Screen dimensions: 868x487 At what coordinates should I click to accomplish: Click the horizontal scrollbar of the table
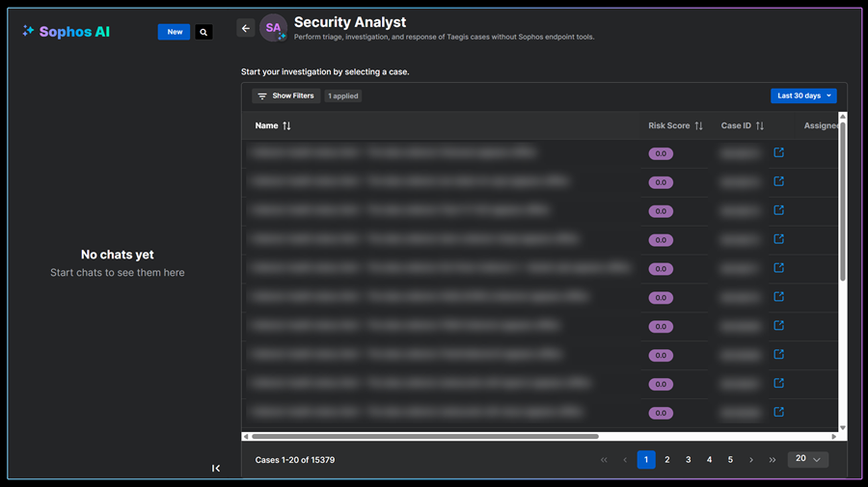click(x=424, y=436)
